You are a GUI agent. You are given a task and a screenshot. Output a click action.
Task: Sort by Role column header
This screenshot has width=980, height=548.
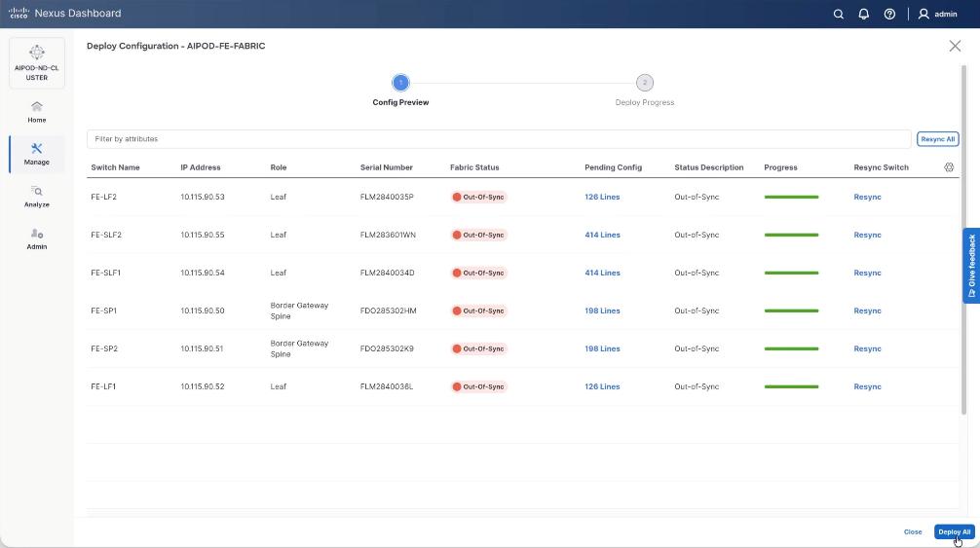(x=279, y=167)
